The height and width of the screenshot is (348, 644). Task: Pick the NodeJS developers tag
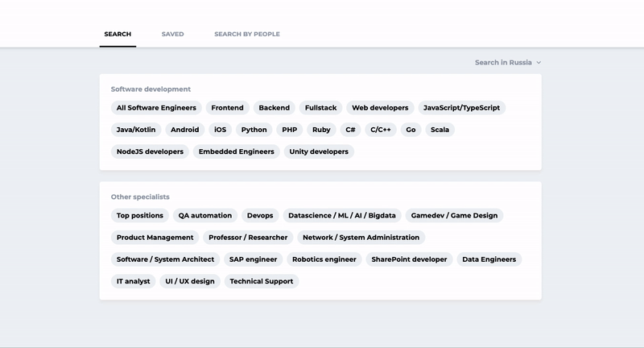point(150,151)
